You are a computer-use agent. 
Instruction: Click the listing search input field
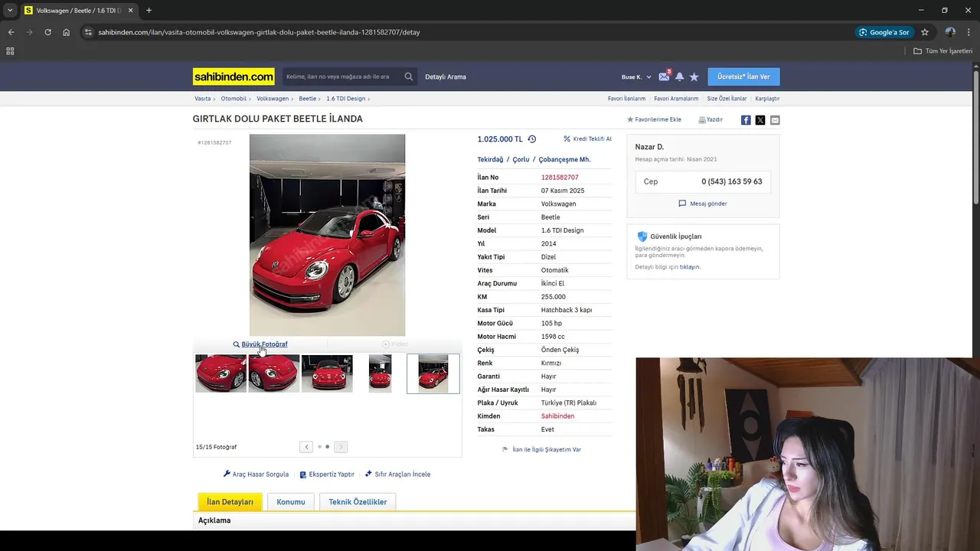point(343,77)
